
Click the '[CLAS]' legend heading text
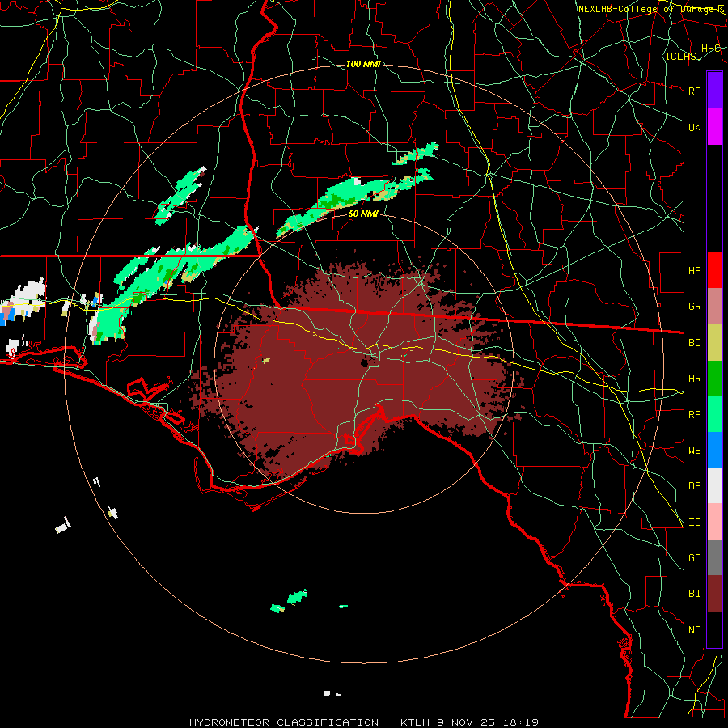pos(684,56)
